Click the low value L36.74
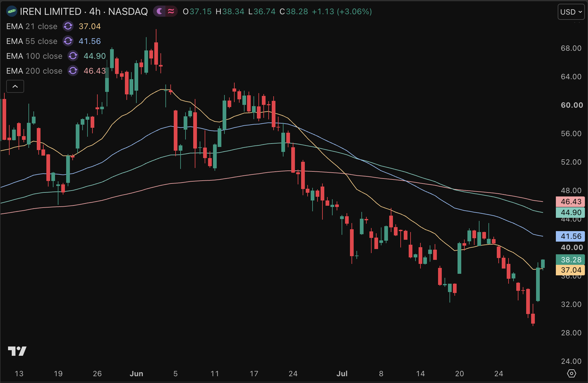 tap(262, 11)
